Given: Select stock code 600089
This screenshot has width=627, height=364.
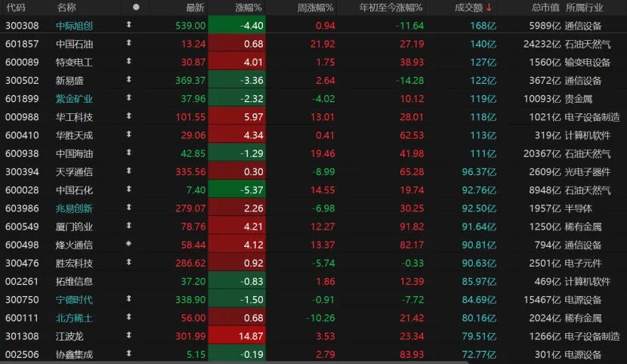Looking at the screenshot, I should (22, 63).
